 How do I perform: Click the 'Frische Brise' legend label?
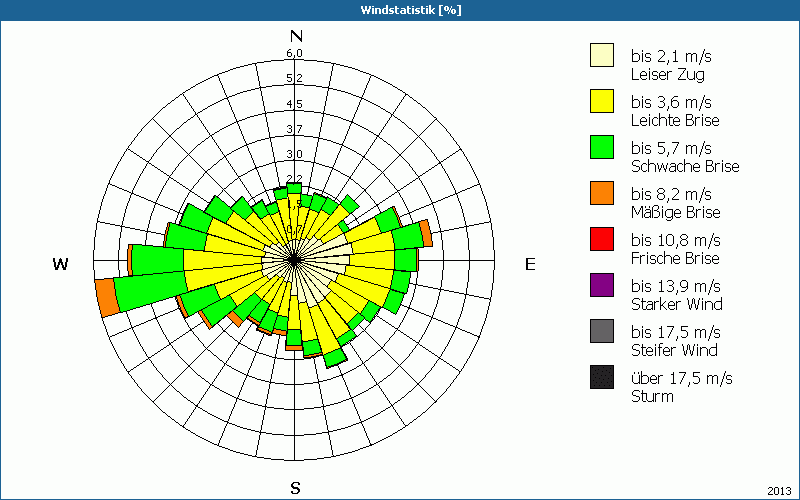click(x=675, y=258)
